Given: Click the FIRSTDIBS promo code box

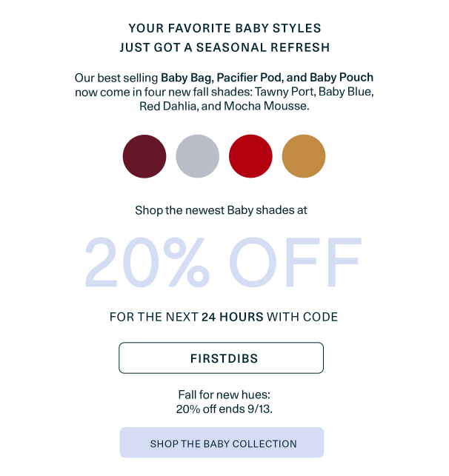Looking at the screenshot, I should click(x=222, y=358).
